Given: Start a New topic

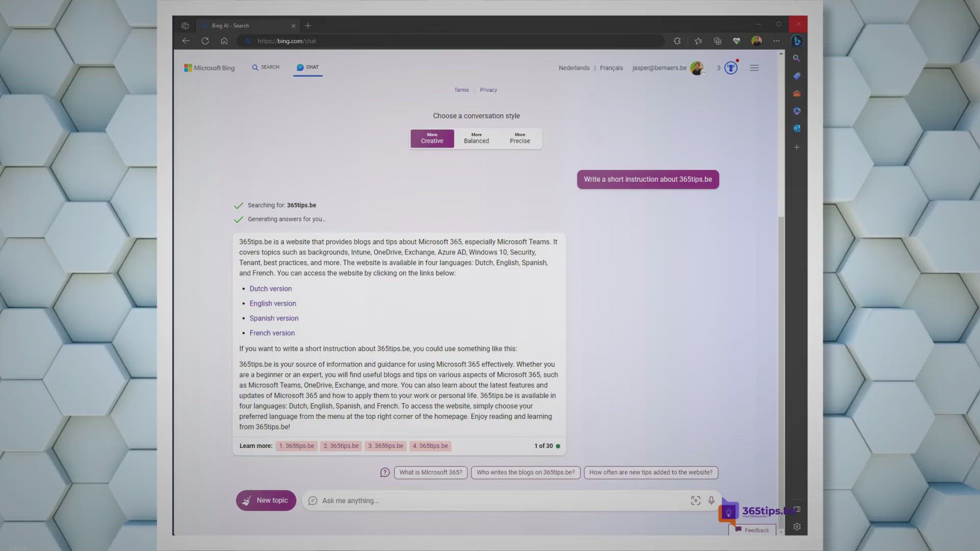Looking at the screenshot, I should (266, 500).
